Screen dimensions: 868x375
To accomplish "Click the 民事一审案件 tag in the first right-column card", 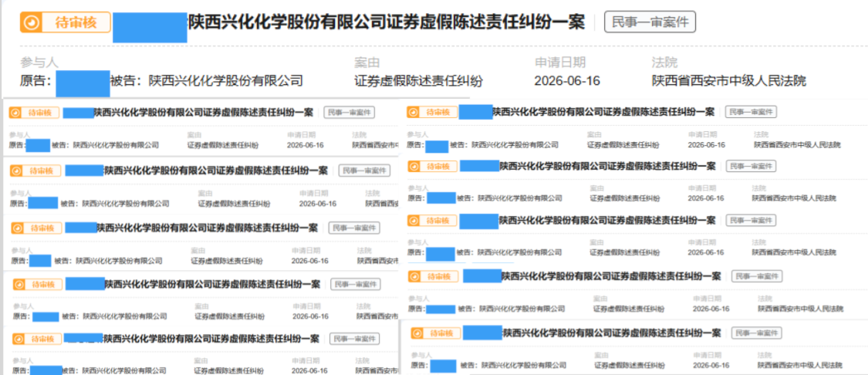I will click(751, 112).
